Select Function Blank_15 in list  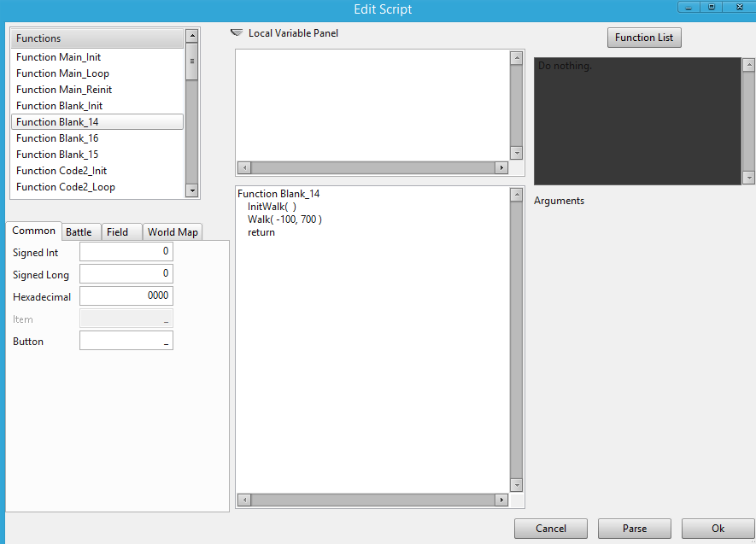coord(97,155)
